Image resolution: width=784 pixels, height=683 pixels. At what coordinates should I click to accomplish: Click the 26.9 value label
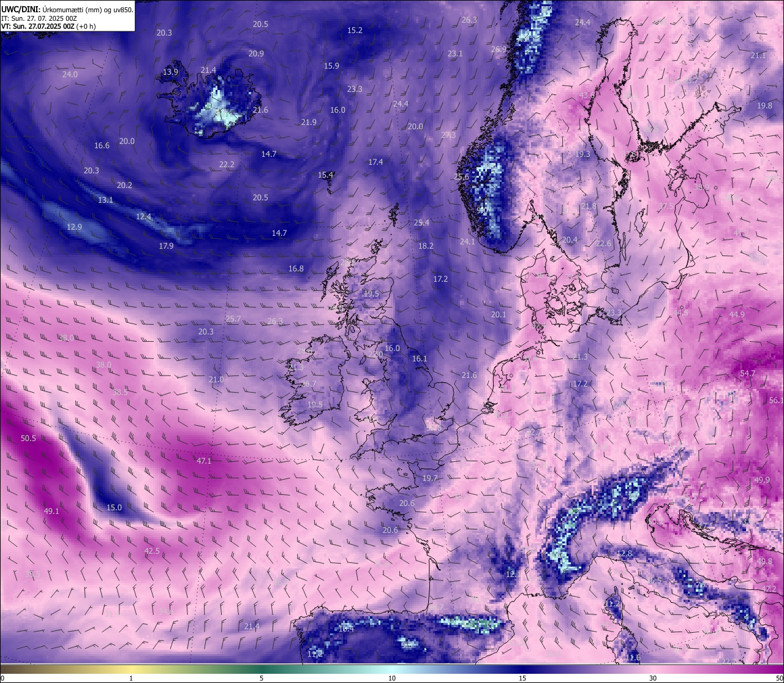tap(499, 49)
